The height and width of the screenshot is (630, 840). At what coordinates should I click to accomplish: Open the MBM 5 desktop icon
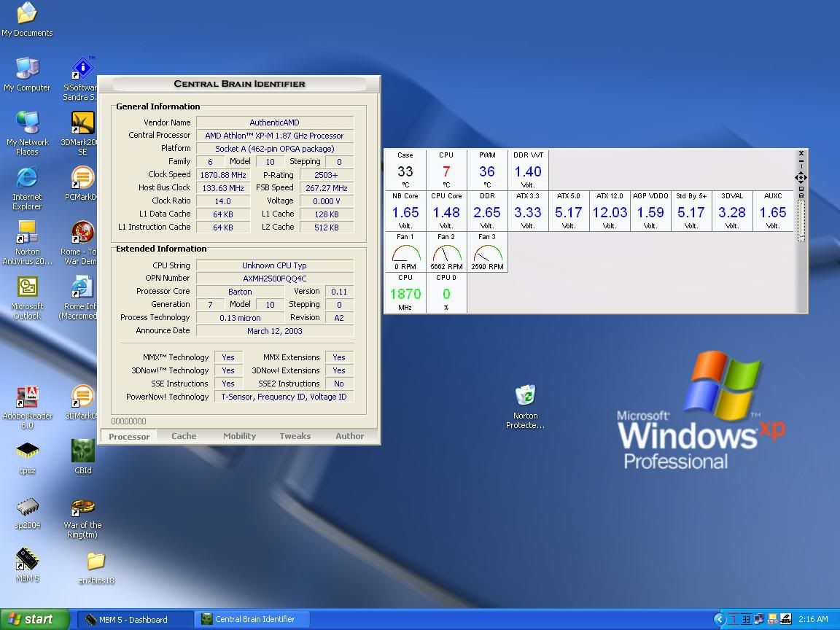coord(27,560)
